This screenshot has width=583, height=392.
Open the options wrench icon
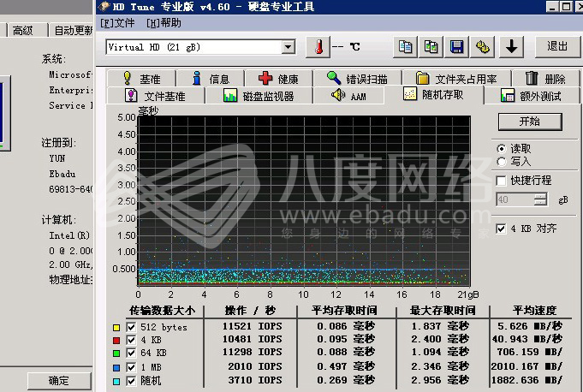482,47
